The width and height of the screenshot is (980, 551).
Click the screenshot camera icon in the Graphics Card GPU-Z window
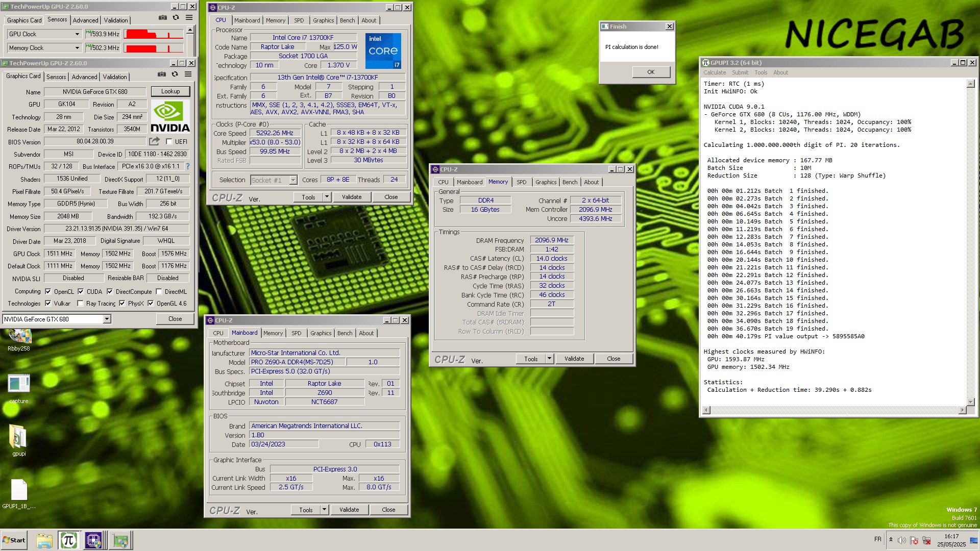point(162,74)
